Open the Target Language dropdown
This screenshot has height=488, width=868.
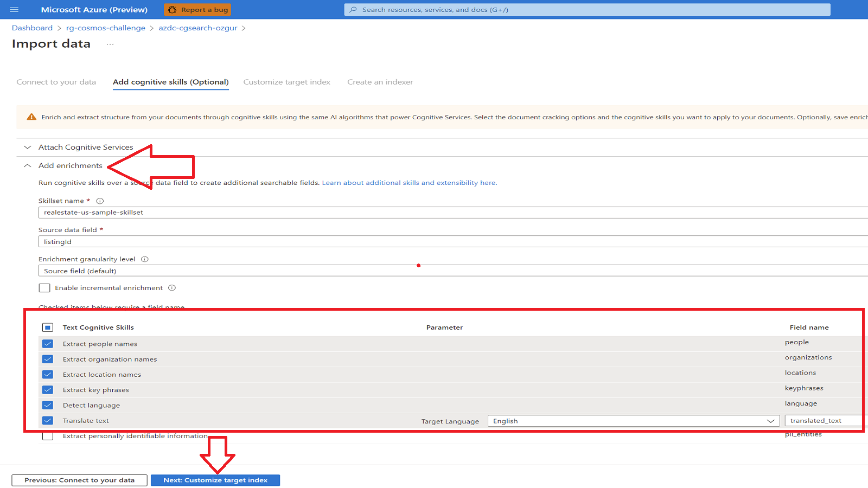[x=771, y=421]
